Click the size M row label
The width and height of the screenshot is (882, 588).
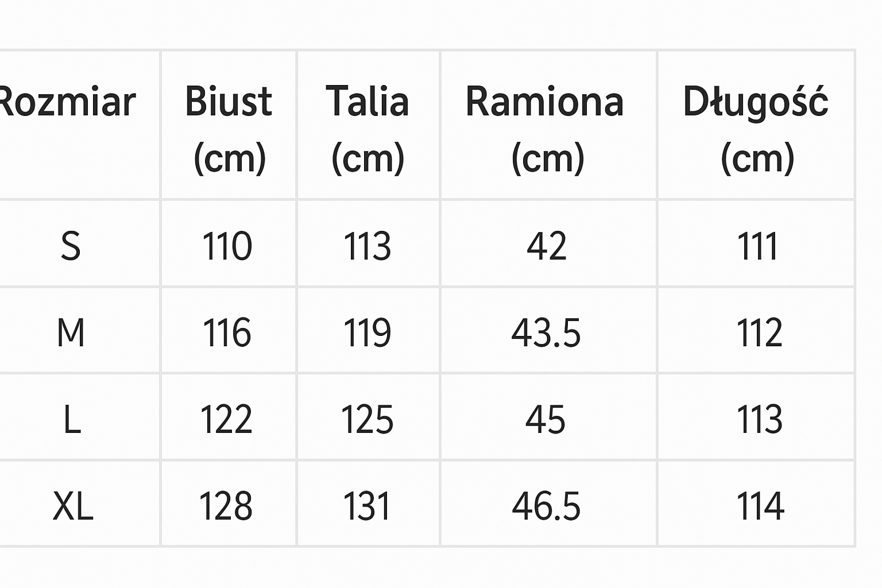71,332
